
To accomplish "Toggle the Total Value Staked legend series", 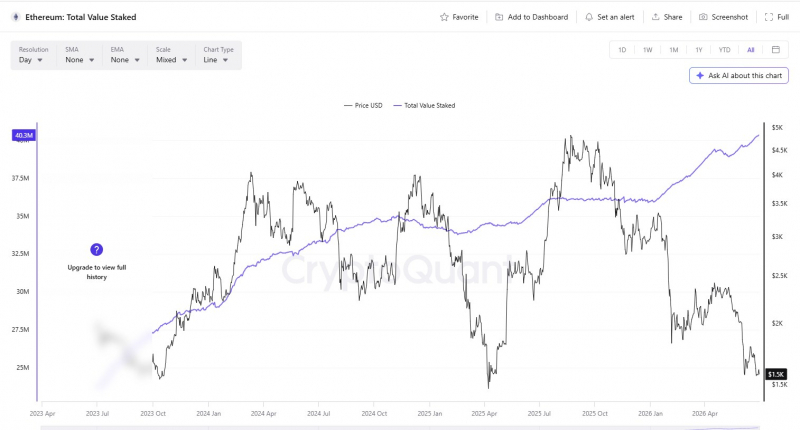I will pos(424,106).
